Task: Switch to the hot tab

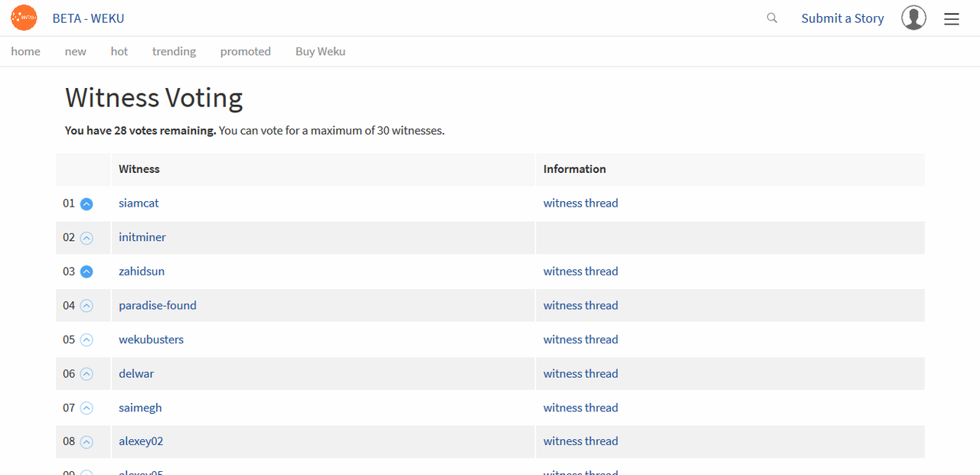Action: [x=119, y=51]
